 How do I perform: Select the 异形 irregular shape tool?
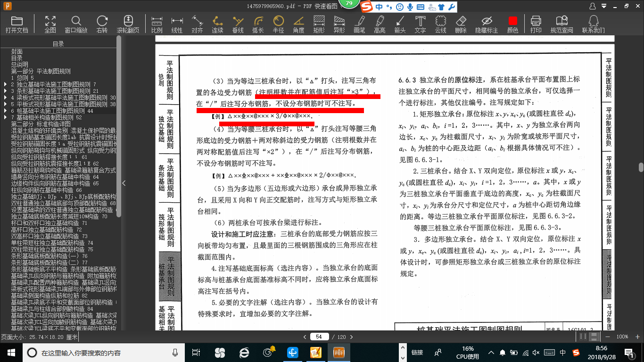339,25
